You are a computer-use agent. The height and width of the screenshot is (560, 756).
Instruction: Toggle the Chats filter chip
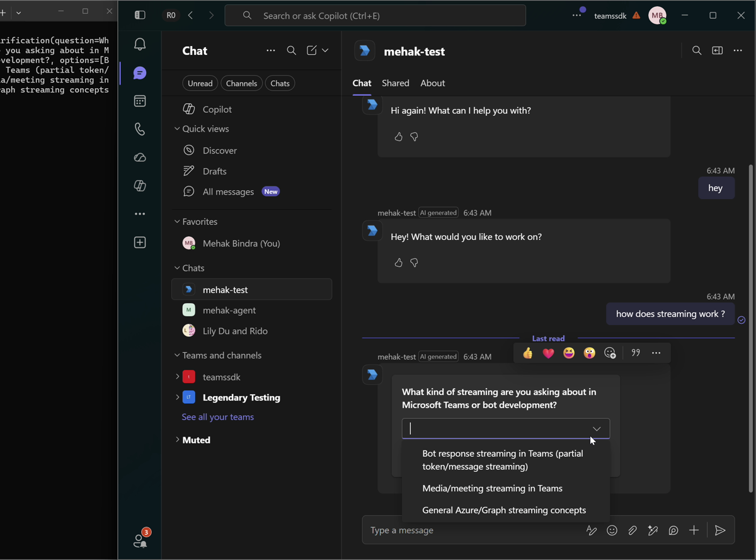(x=280, y=83)
